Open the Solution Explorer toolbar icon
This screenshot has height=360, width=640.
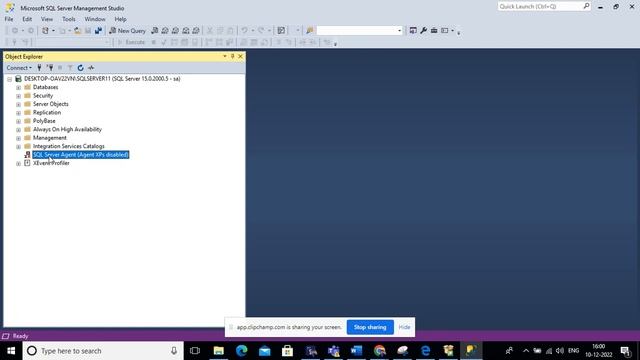click(413, 31)
